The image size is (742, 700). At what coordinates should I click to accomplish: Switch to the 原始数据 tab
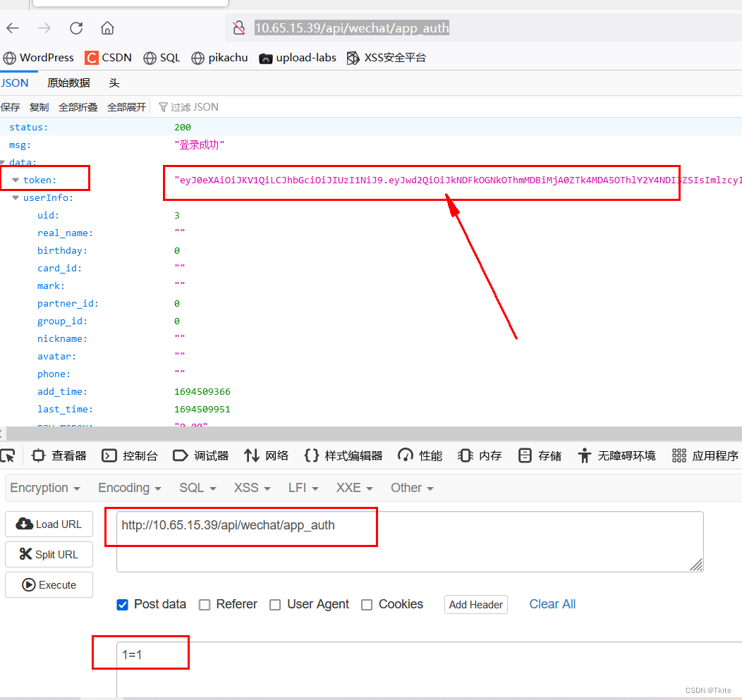pos(68,82)
